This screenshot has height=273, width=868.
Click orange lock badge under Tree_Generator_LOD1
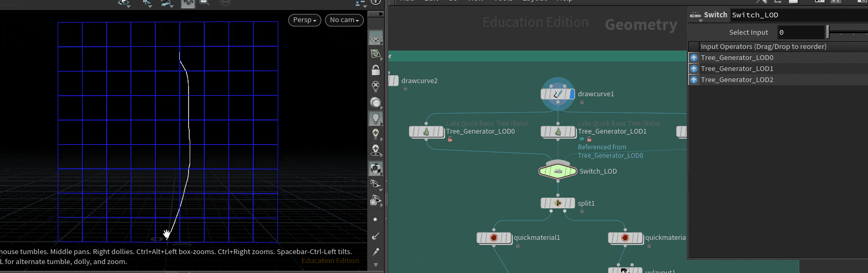coord(589,139)
